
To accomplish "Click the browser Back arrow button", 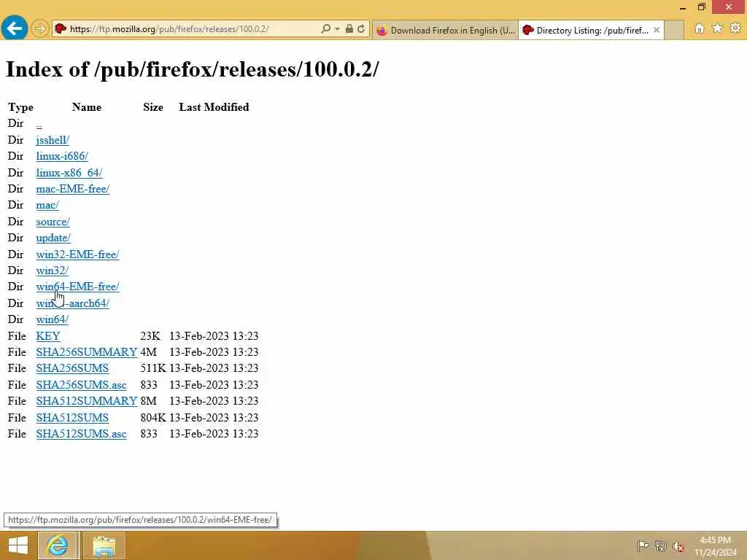I will click(x=14, y=28).
